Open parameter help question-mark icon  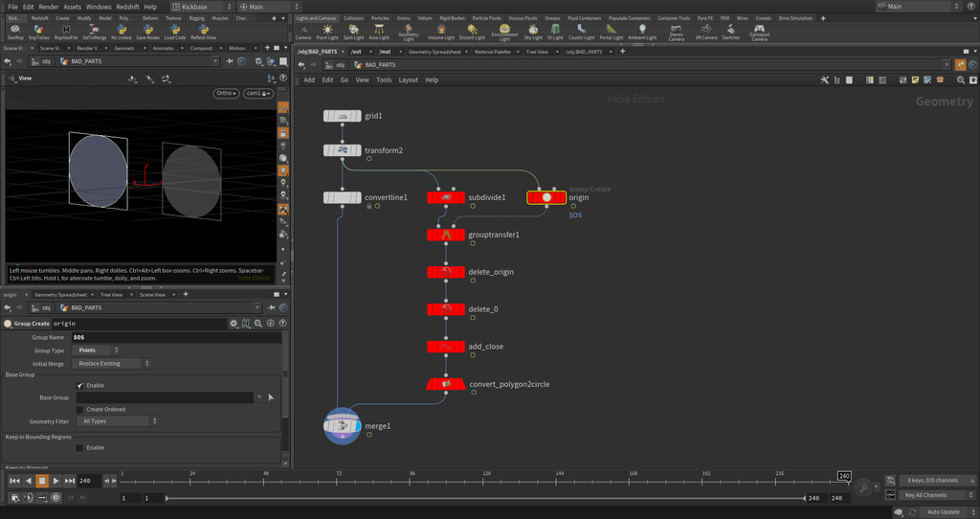pos(283,324)
